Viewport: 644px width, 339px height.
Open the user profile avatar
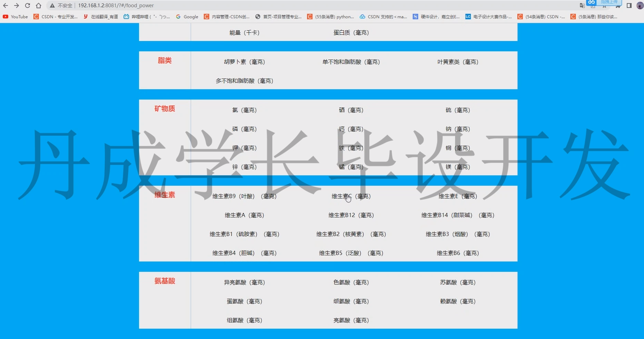[640, 6]
